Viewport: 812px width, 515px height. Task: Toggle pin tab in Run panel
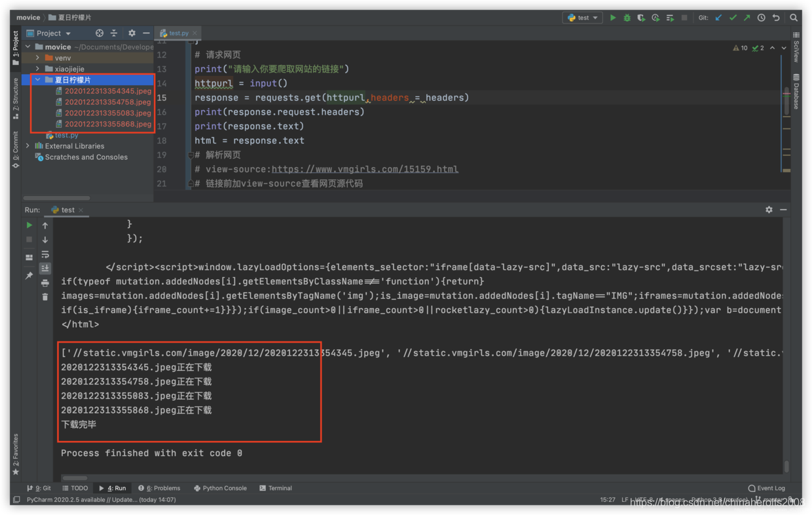[29, 276]
